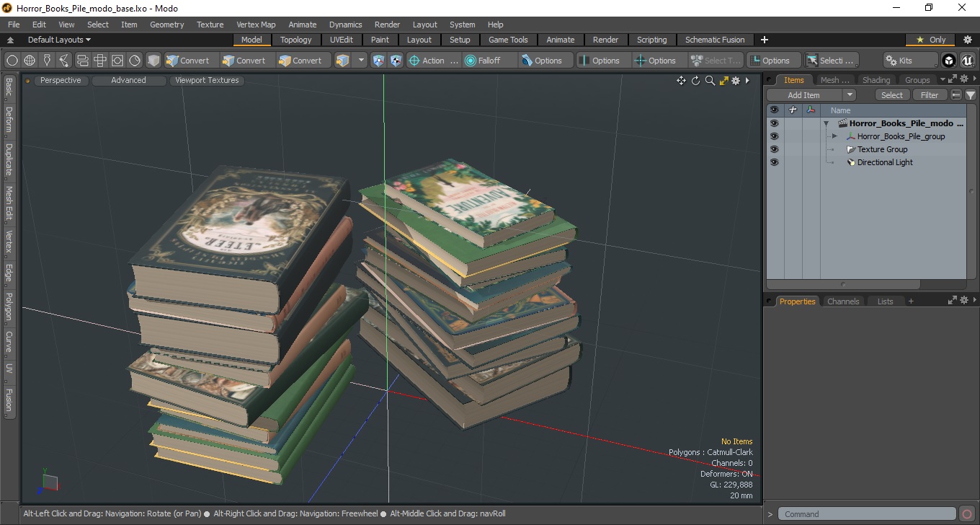Click the stacked loops selection icon
The image size is (980, 525).
[82, 61]
